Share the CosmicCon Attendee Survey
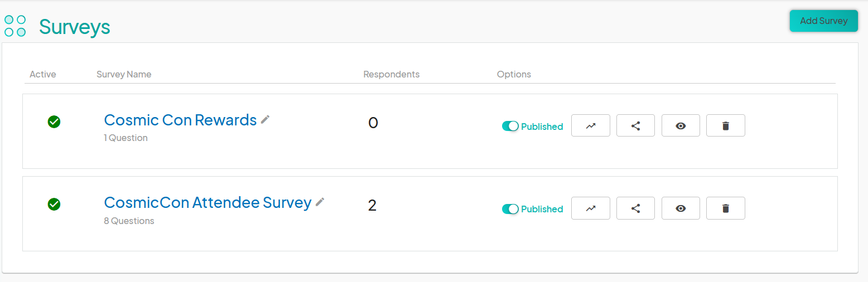Viewport: 868px width, 282px height. click(635, 208)
